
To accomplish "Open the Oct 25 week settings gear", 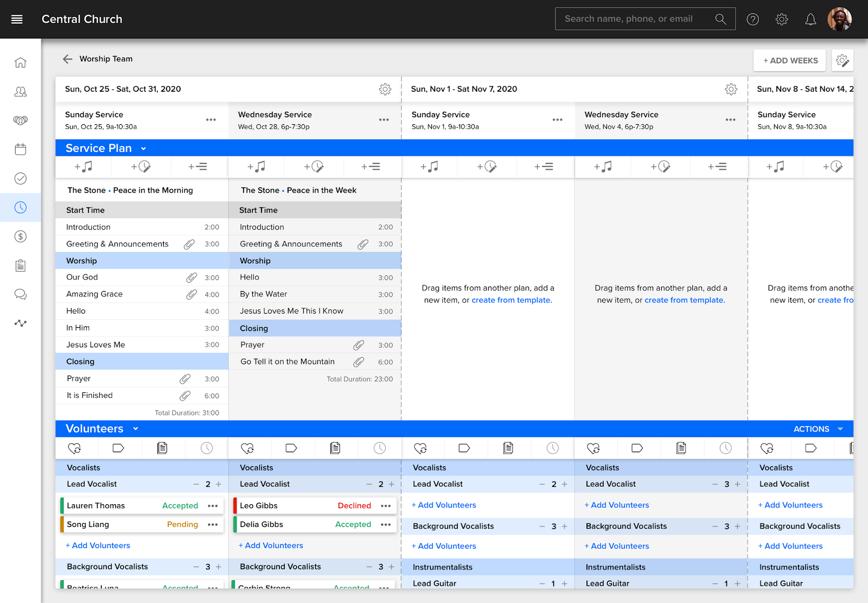I will point(385,89).
